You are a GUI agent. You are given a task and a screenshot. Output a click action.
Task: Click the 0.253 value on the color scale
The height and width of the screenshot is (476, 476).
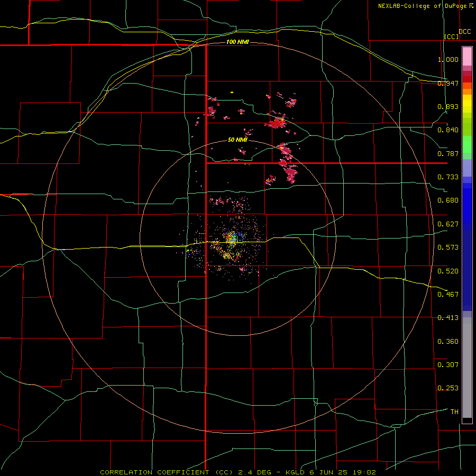(x=448, y=388)
